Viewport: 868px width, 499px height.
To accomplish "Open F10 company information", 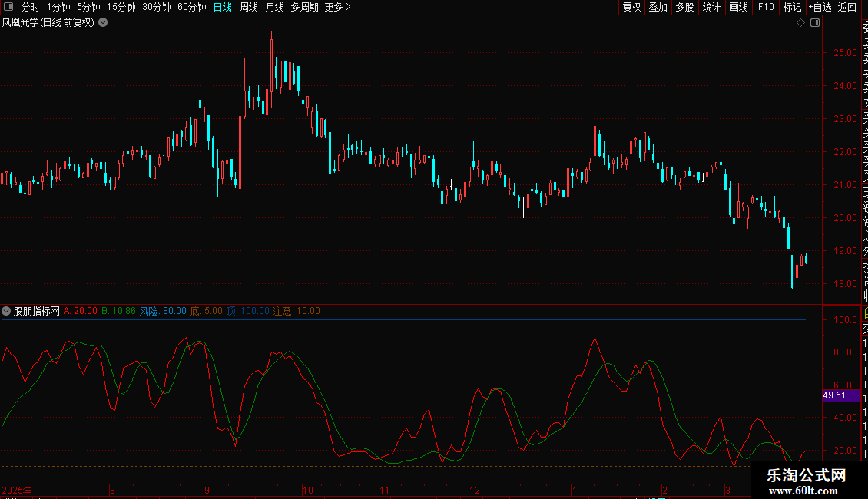I will click(766, 7).
